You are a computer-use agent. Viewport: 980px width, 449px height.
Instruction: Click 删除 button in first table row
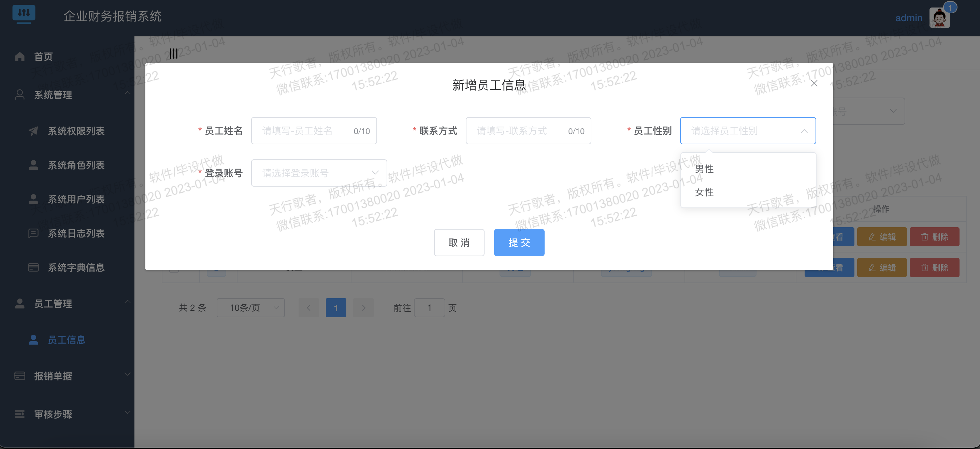(x=934, y=237)
